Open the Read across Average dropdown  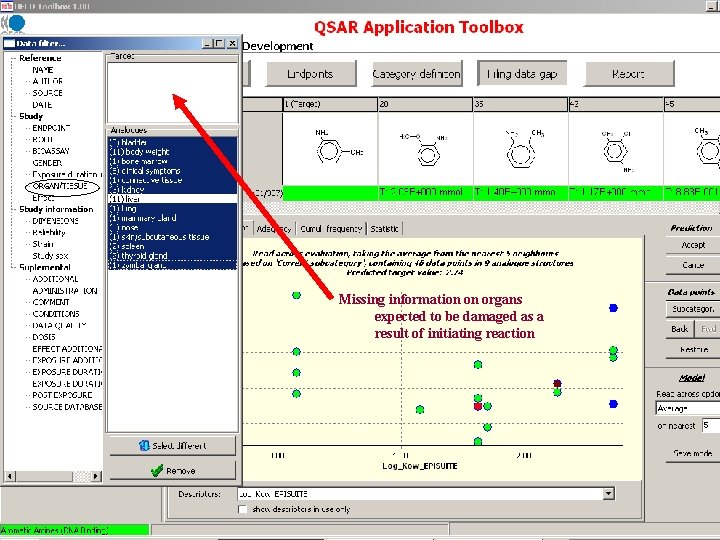687,408
